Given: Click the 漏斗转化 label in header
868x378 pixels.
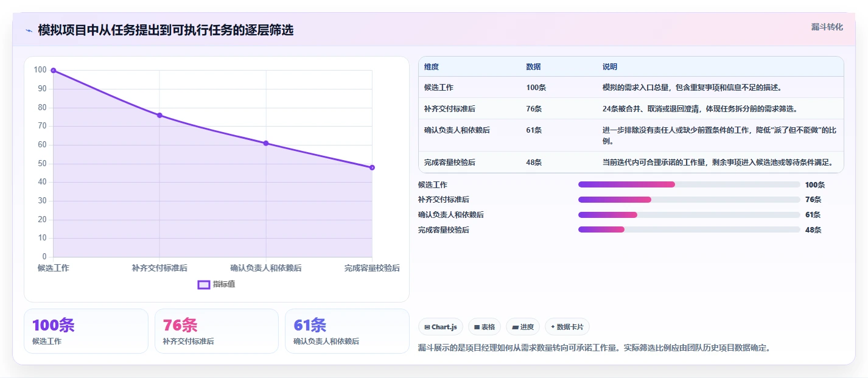Looking at the screenshot, I should [827, 27].
